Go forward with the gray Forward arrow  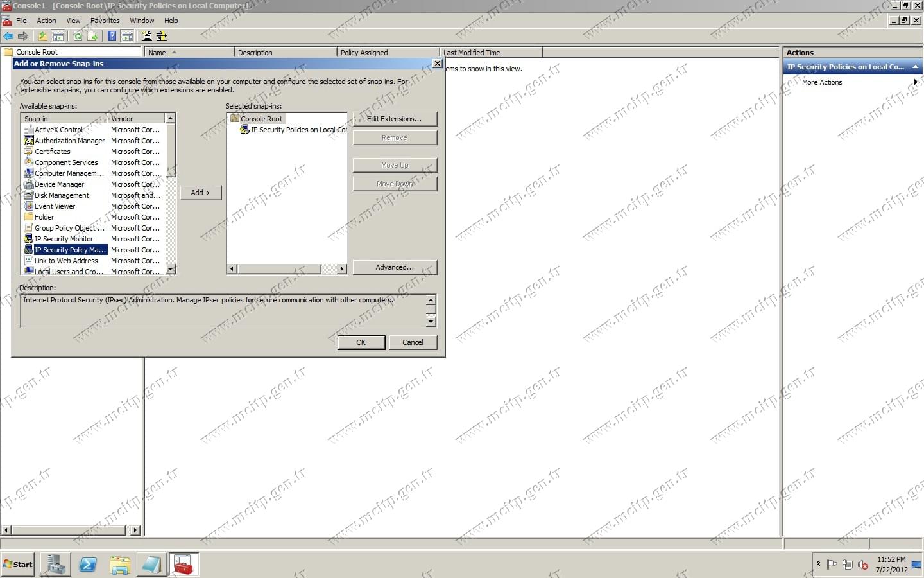[23, 37]
